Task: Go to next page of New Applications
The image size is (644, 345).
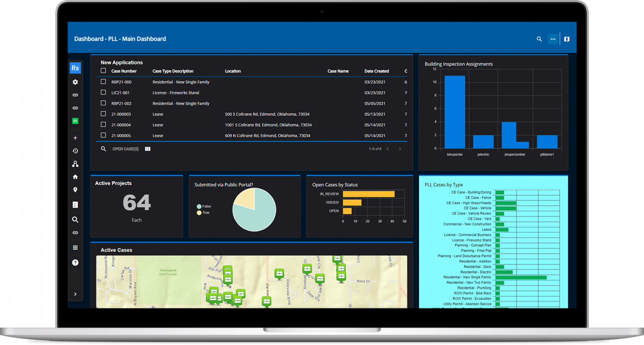Action: [x=400, y=149]
